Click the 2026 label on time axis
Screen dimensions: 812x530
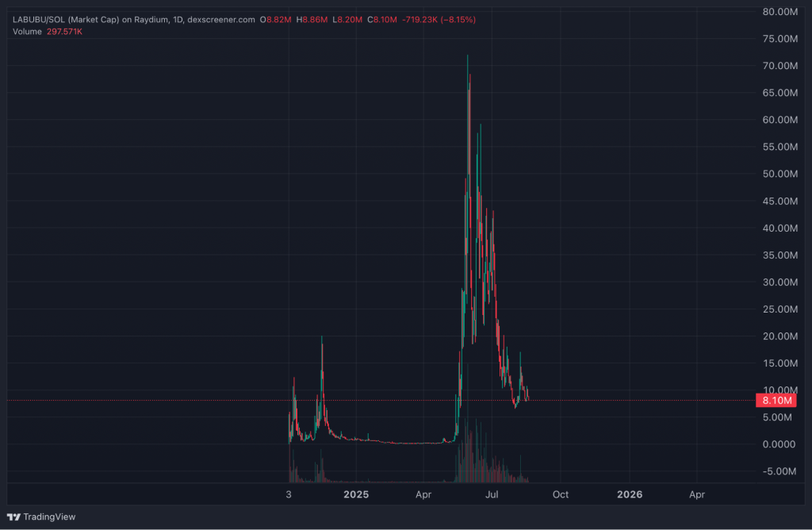click(630, 494)
